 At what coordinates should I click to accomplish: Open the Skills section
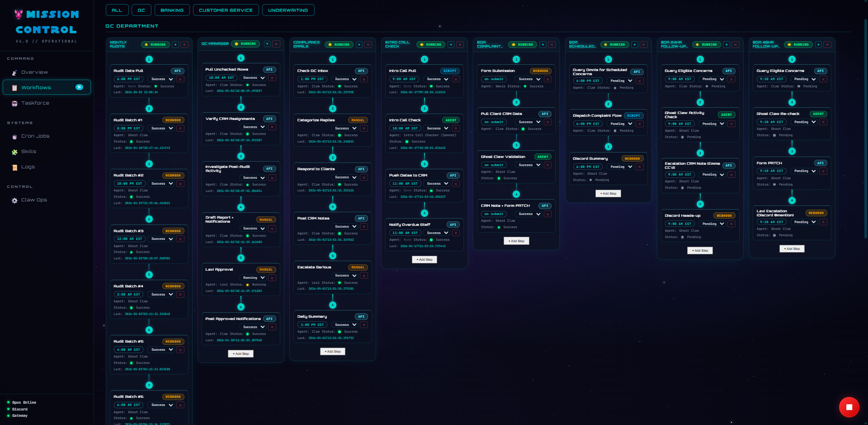[x=47, y=152]
